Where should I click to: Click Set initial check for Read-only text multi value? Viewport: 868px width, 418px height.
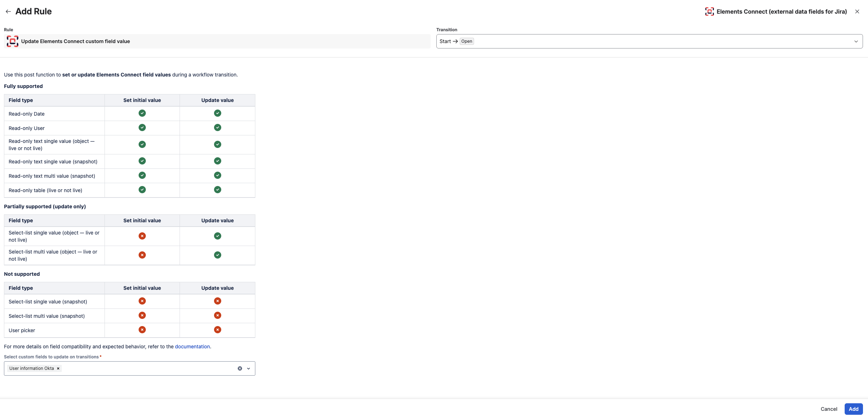pyautogui.click(x=142, y=175)
